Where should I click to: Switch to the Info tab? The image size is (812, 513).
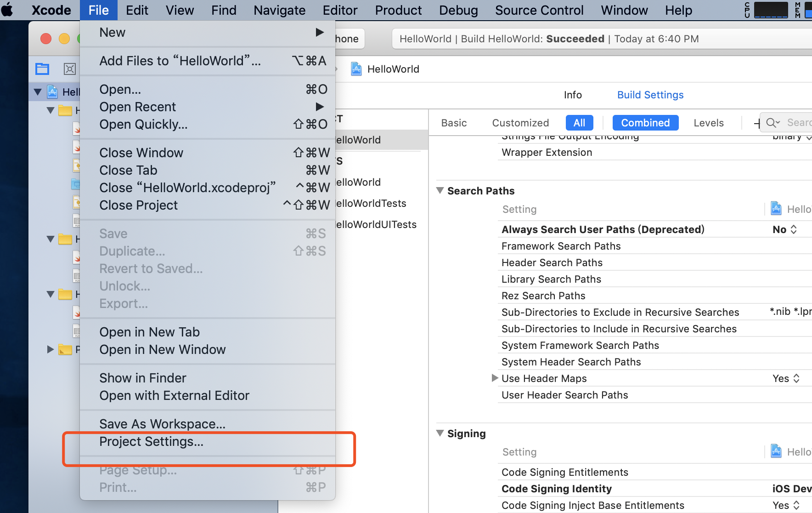tap(573, 95)
